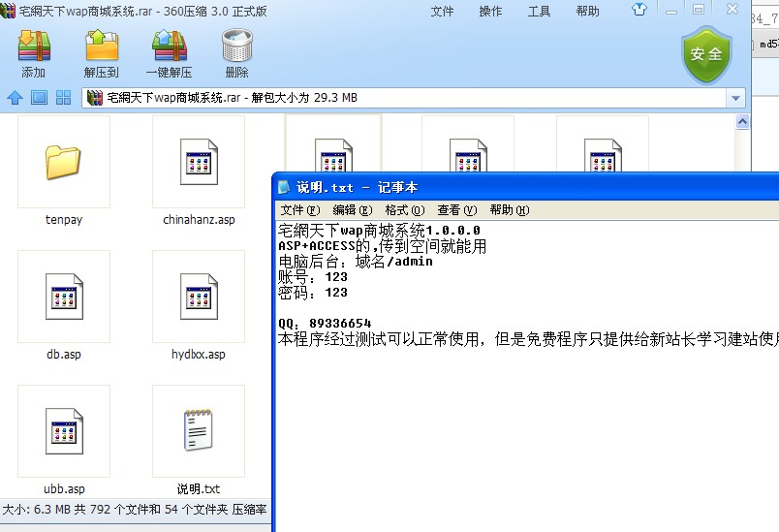This screenshot has height=532, width=779.
Task: Select the hydlxx.asp file icon
Action: [x=199, y=297]
